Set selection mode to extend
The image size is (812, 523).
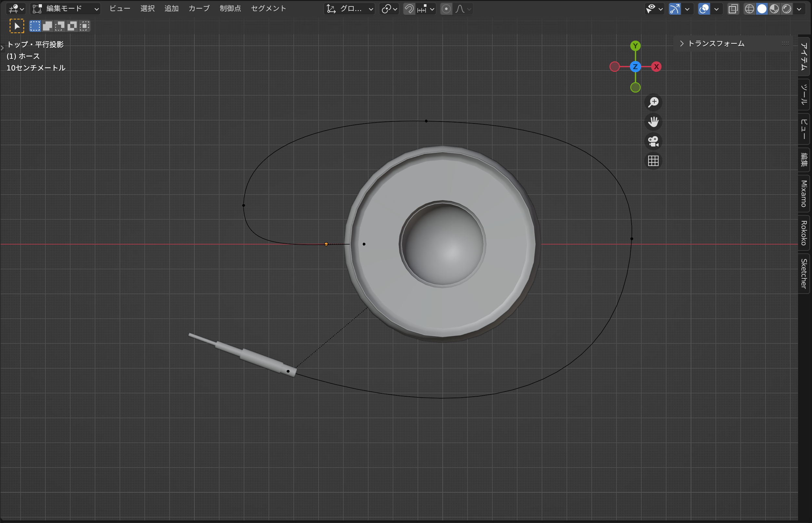47,26
